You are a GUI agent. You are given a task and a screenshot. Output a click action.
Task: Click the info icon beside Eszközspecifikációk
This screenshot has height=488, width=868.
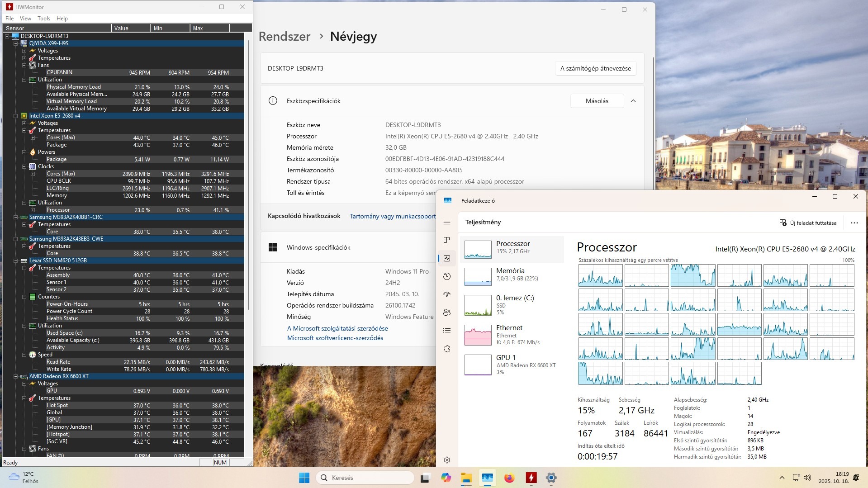point(273,101)
